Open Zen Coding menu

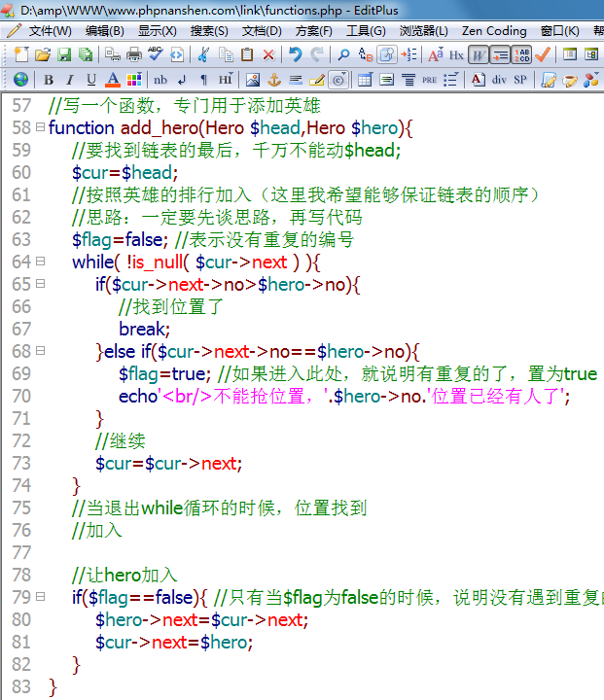[494, 31]
